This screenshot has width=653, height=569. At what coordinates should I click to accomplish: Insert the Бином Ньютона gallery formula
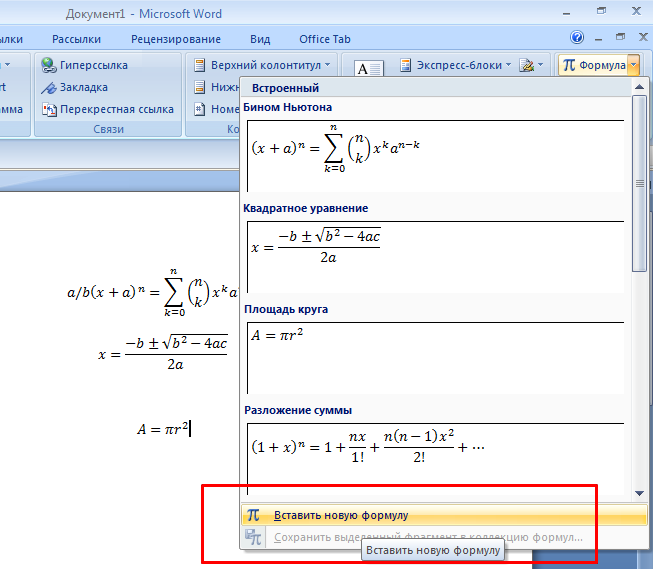click(x=435, y=156)
